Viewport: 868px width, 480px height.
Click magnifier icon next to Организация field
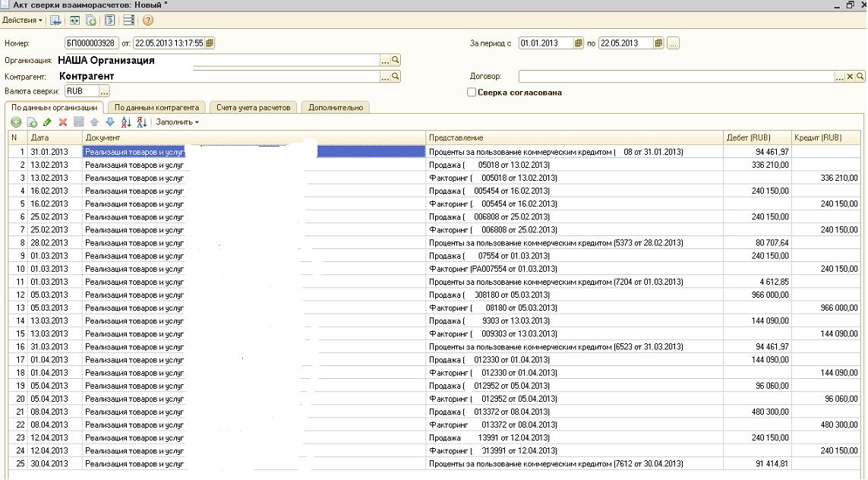coord(396,60)
